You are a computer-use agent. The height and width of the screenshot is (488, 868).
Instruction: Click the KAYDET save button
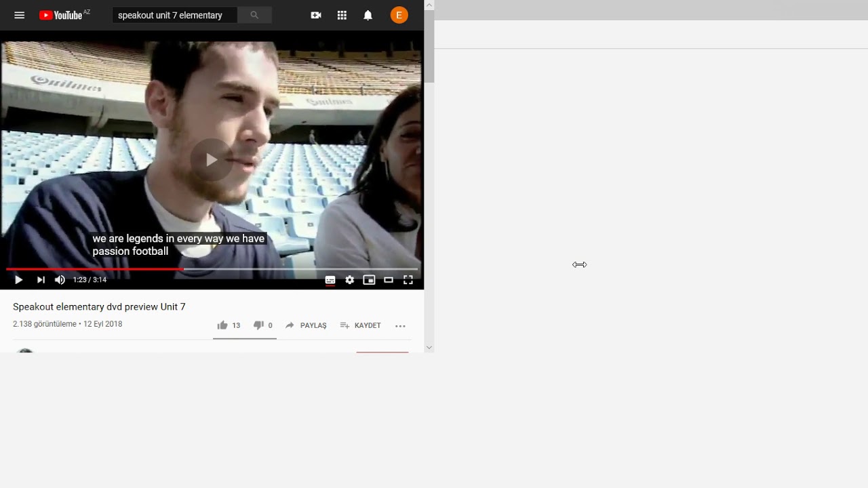pos(361,325)
